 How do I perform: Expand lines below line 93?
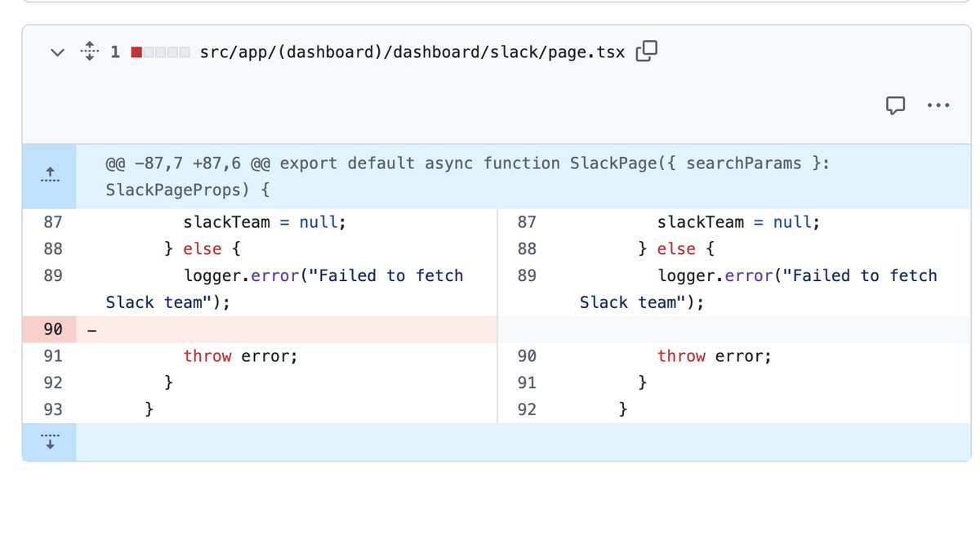(50, 442)
